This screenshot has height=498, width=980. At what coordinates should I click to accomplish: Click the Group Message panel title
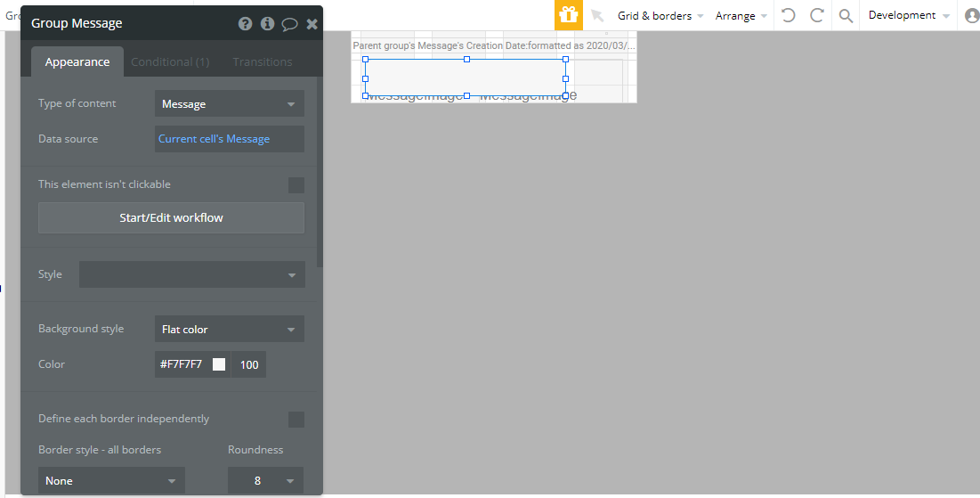77,24
